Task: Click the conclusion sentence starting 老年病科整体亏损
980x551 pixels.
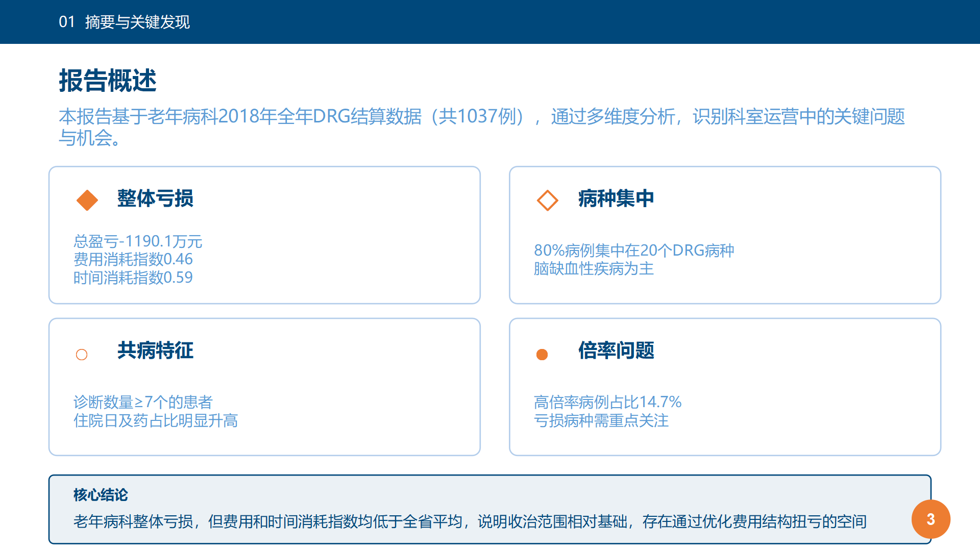Action: [x=470, y=521]
